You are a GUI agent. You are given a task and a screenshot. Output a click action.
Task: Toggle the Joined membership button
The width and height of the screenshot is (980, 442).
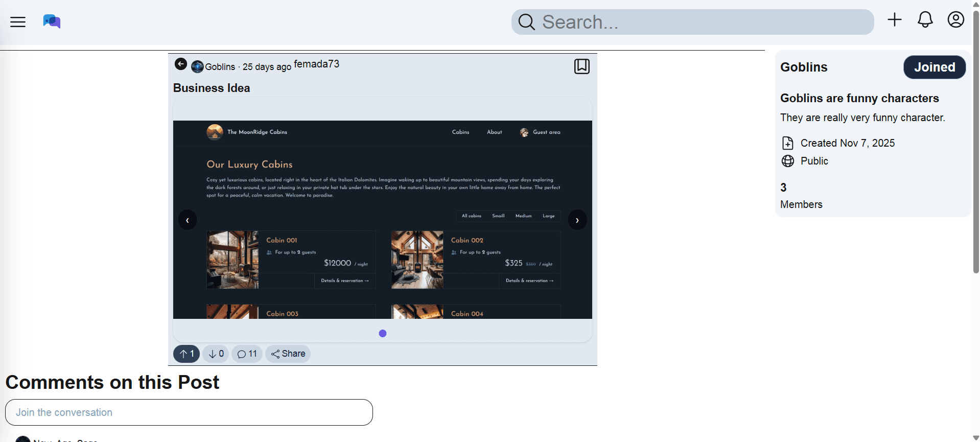pos(935,67)
